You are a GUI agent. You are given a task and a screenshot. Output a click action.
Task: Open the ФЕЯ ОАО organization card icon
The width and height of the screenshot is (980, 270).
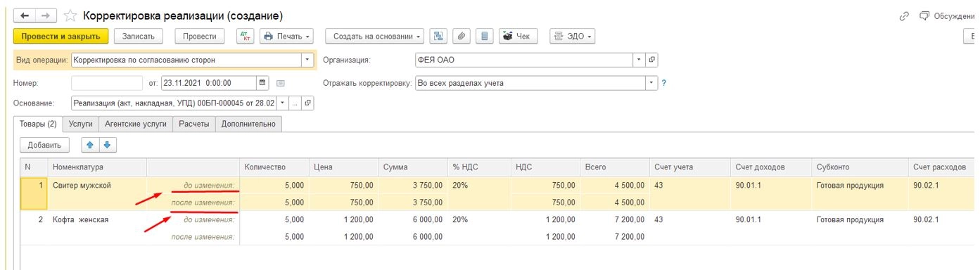(x=652, y=60)
